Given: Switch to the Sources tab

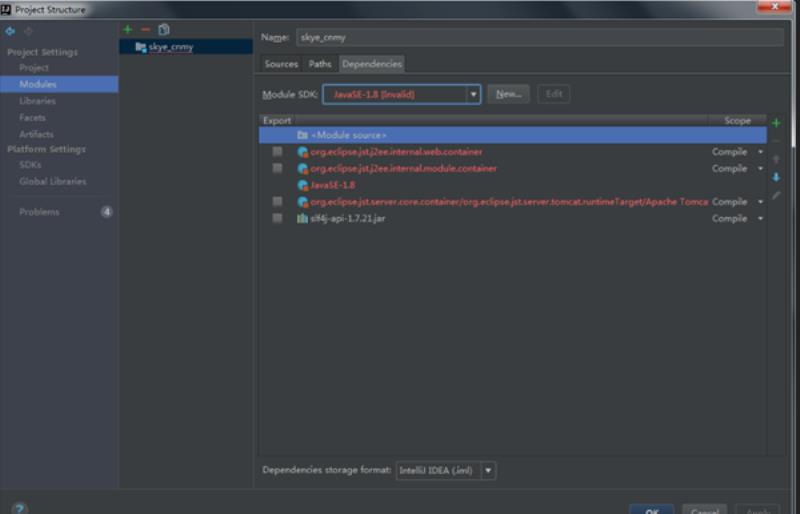Looking at the screenshot, I should click(281, 64).
